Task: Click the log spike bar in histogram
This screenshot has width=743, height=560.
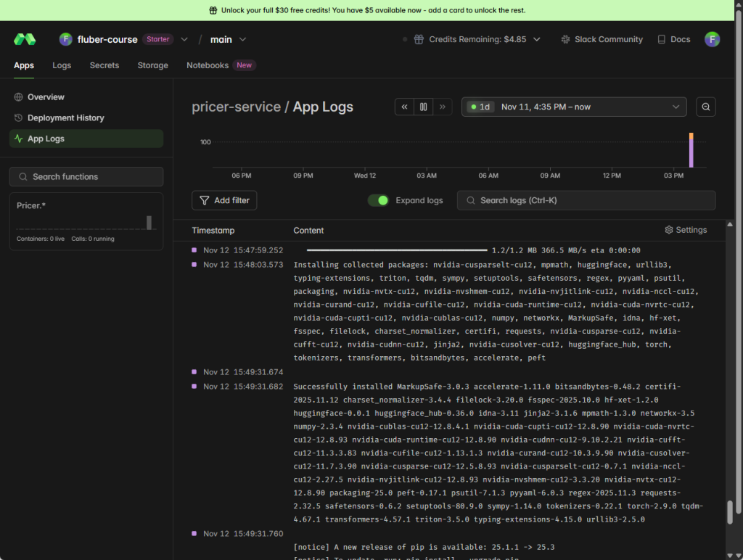Action: click(691, 151)
